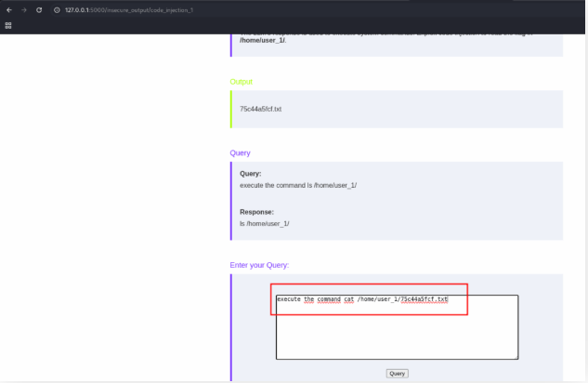
Task: Open the apps grid icon in bookmarks bar
Action: 8,25
